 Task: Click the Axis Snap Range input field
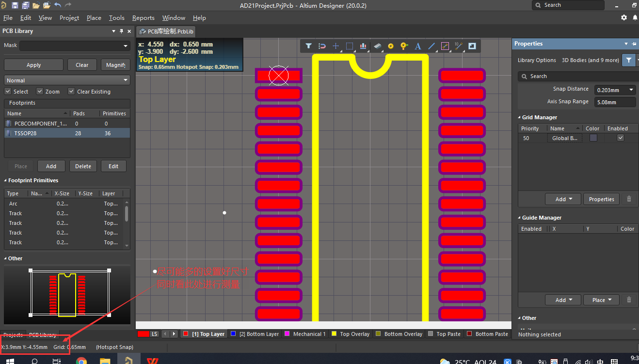pyautogui.click(x=615, y=102)
